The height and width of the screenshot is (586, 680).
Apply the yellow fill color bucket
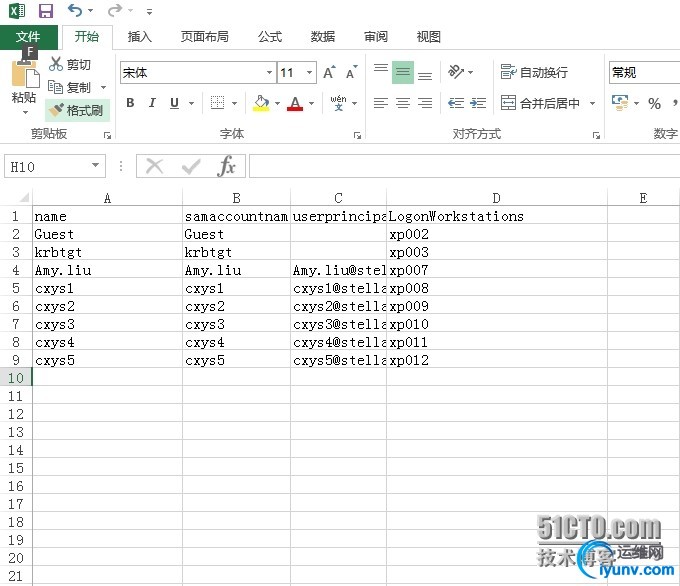[x=261, y=103]
